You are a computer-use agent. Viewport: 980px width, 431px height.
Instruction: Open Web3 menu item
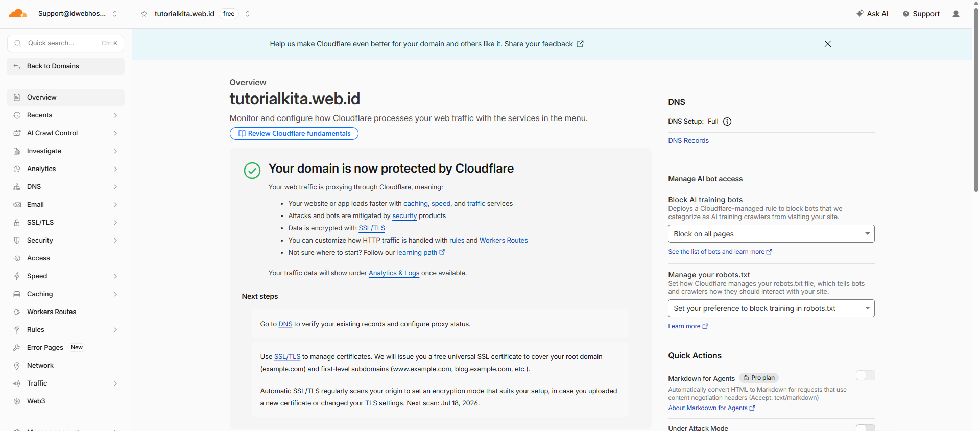(x=65, y=401)
